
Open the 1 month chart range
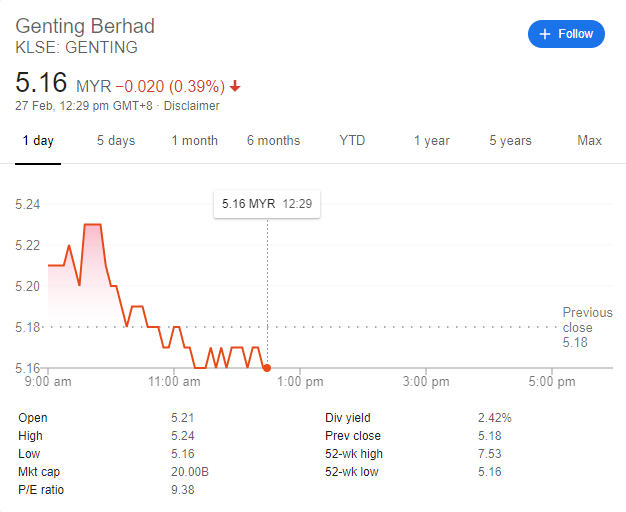click(195, 141)
